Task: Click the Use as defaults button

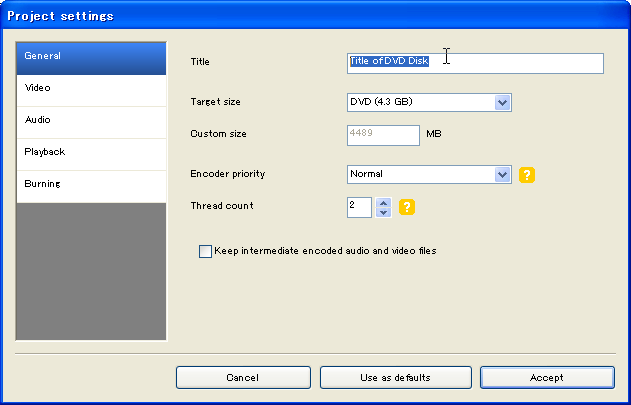Action: tap(395, 378)
